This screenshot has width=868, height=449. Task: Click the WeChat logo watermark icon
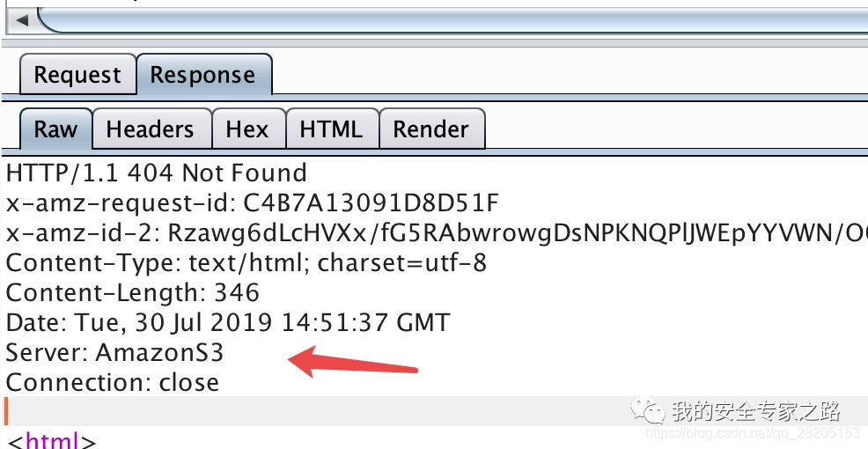click(x=648, y=411)
